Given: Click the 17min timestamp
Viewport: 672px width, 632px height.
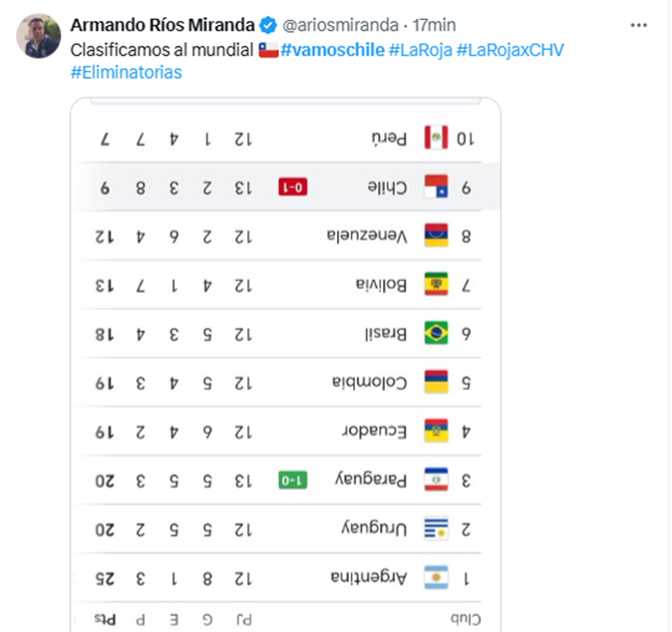Looking at the screenshot, I should [434, 25].
